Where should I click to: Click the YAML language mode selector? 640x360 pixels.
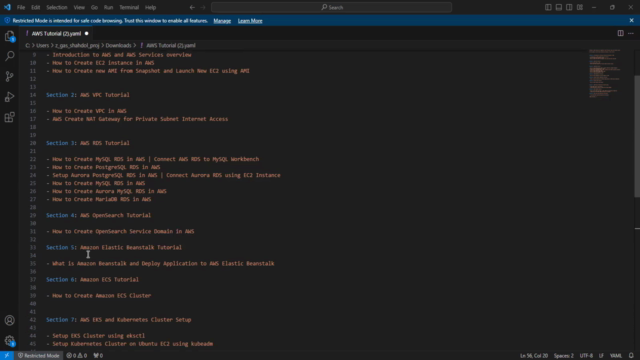[x=616, y=356]
